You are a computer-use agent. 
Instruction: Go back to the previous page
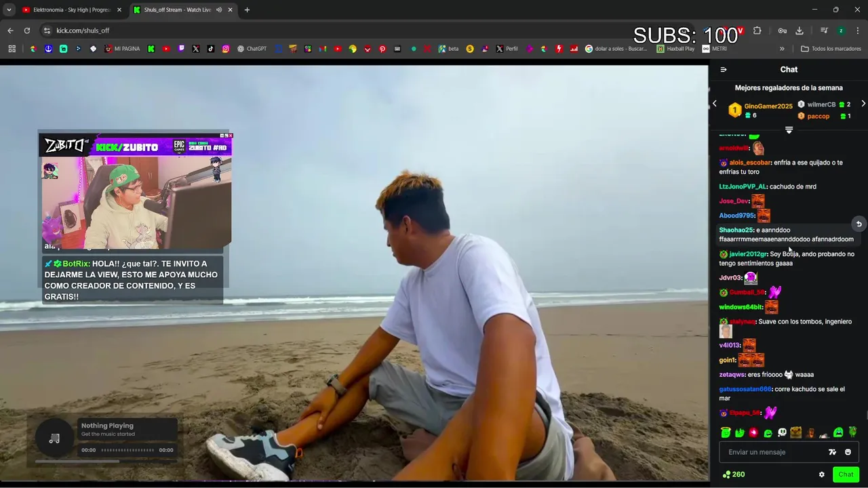pos(10,30)
